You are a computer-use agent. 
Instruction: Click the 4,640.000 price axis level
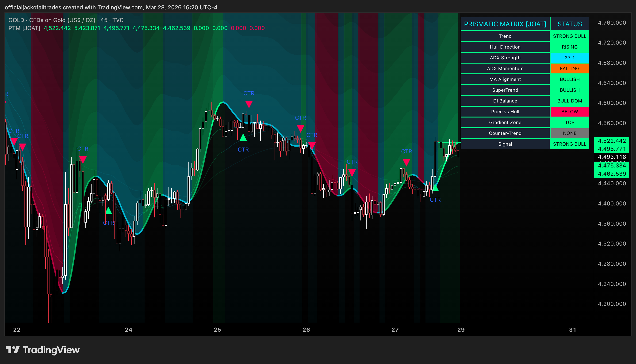pyautogui.click(x=612, y=83)
